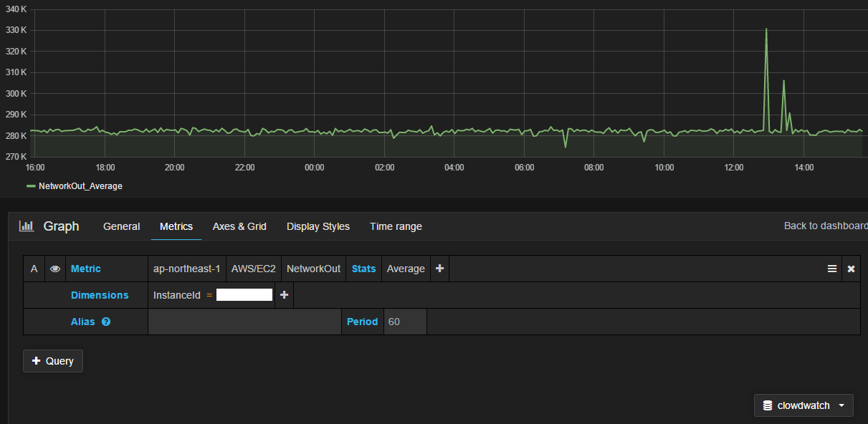The image size is (868, 424).
Task: Click the Stats label
Action: tap(363, 269)
